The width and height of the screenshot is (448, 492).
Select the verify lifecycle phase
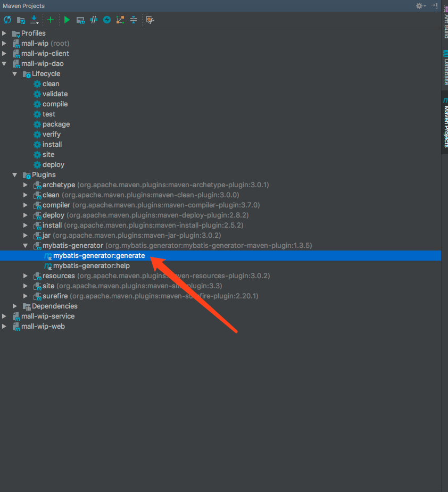tap(52, 134)
